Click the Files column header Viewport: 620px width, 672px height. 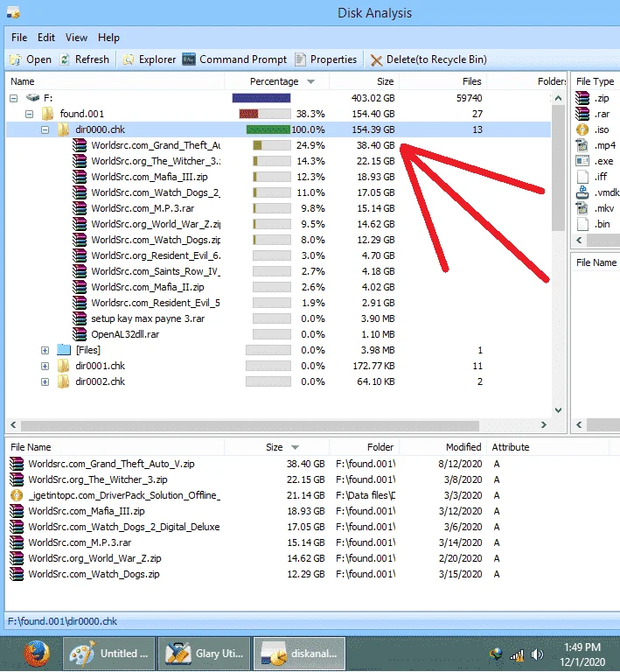pos(442,81)
